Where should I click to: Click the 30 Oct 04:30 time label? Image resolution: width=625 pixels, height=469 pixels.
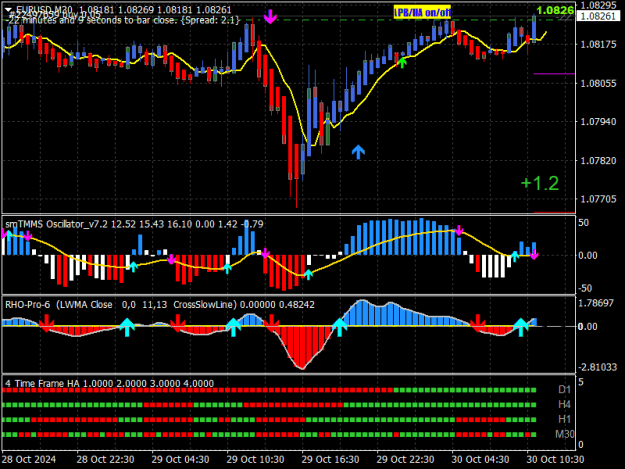480,459
